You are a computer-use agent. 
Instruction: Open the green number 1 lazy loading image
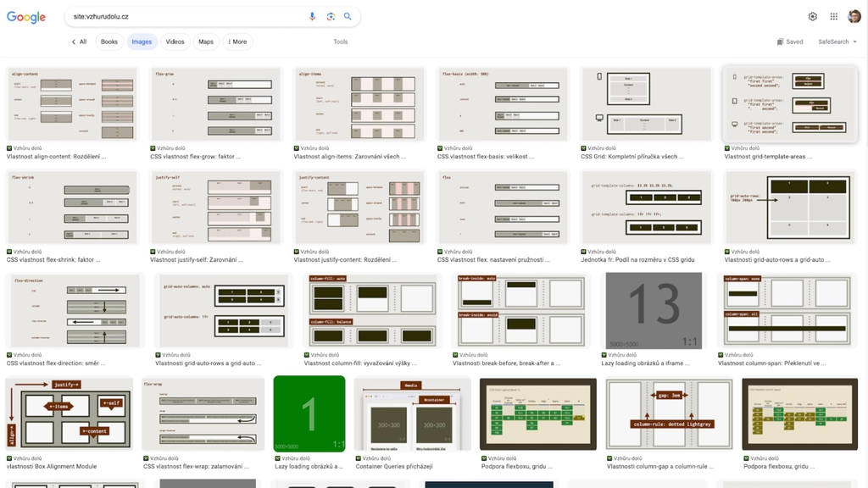309,415
